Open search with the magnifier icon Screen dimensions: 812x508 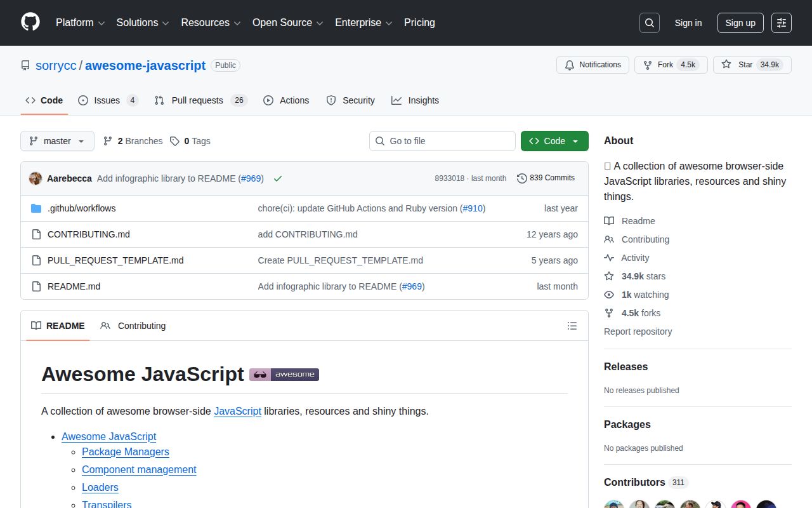point(649,22)
